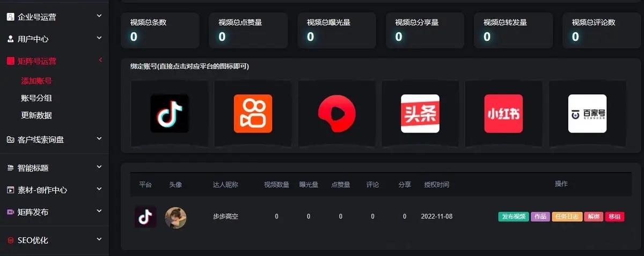
Task: Expand the 智能标题 menu chevron
Action: [99, 167]
